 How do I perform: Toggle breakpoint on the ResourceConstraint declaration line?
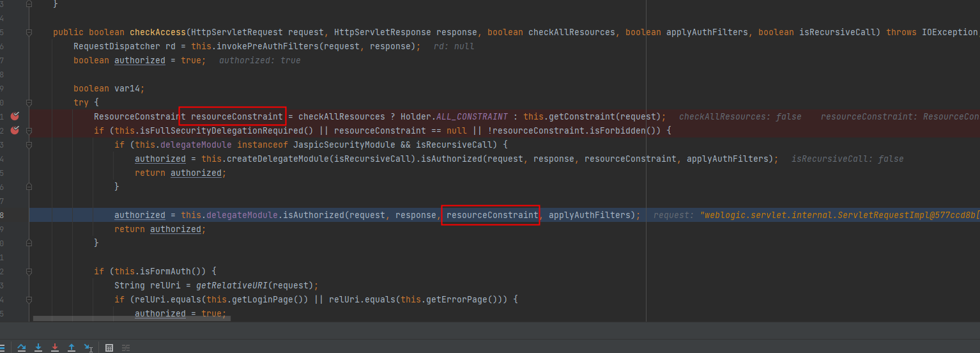coord(15,116)
